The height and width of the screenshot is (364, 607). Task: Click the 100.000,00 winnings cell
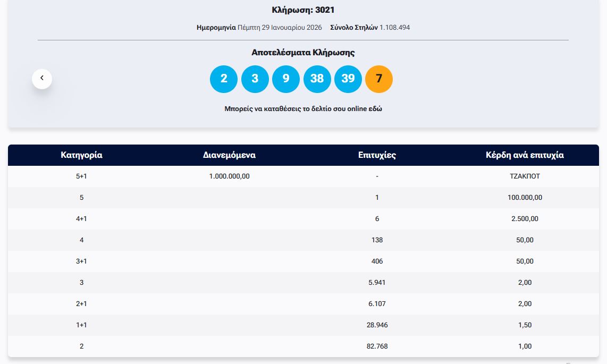[x=524, y=198]
